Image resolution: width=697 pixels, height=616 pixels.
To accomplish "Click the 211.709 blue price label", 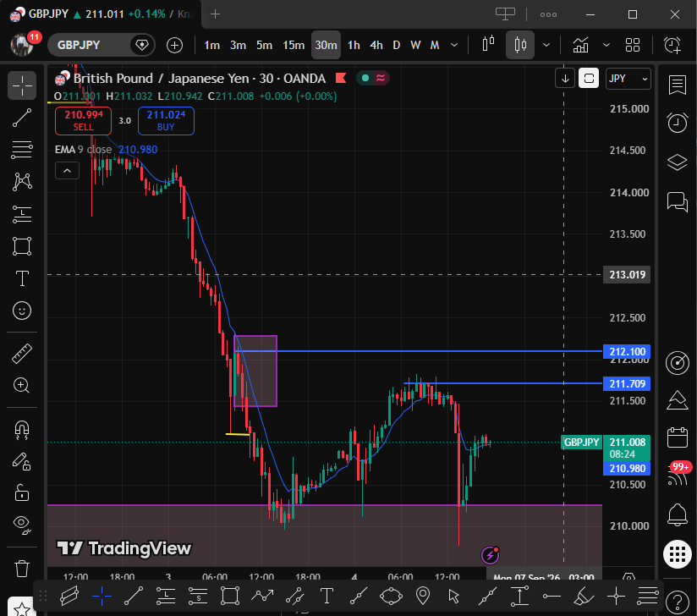I will click(x=627, y=383).
